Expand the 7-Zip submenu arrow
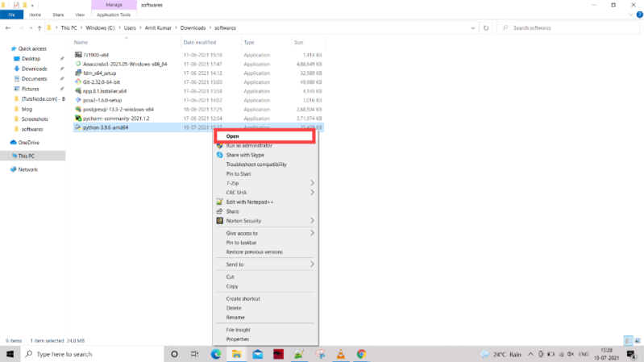 coord(312,183)
